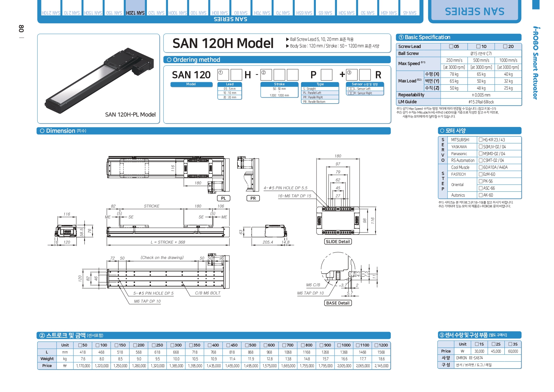The height and width of the screenshot is (392, 554).
Task: Select the 'PL : Parallel Left' type row
Action: 320,93
